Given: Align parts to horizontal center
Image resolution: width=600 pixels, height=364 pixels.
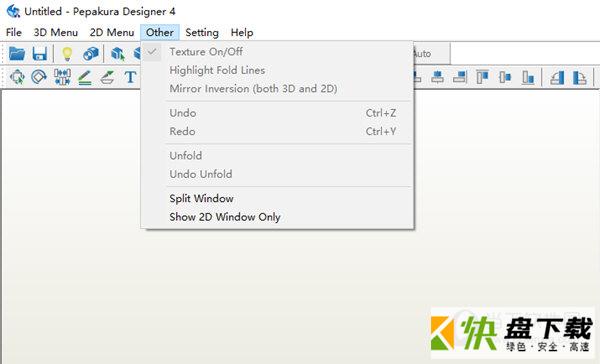Looking at the screenshot, I should pyautogui.click(x=437, y=77).
